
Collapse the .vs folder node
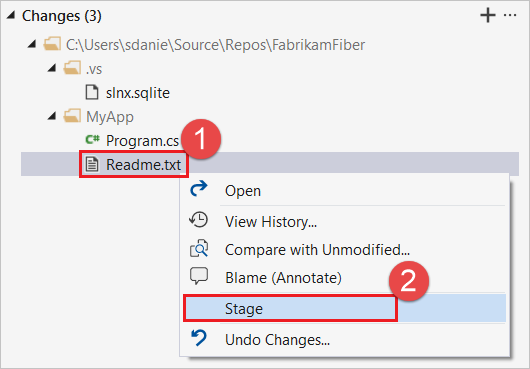[52, 68]
